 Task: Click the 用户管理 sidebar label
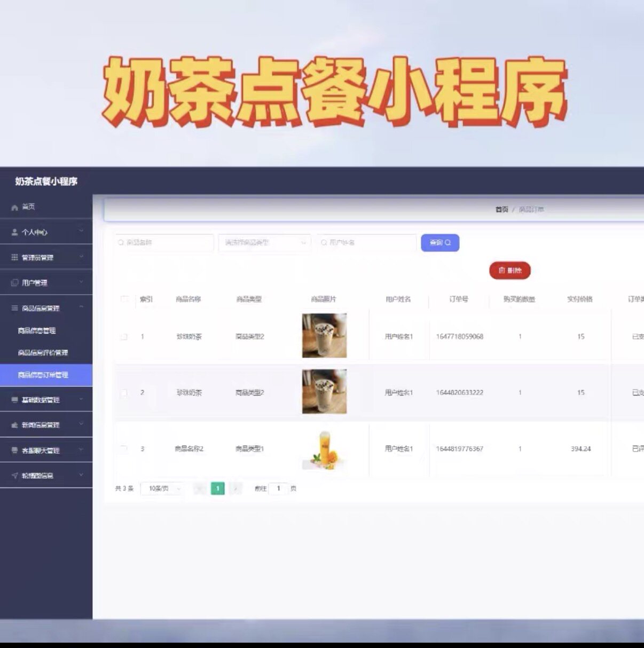click(35, 283)
